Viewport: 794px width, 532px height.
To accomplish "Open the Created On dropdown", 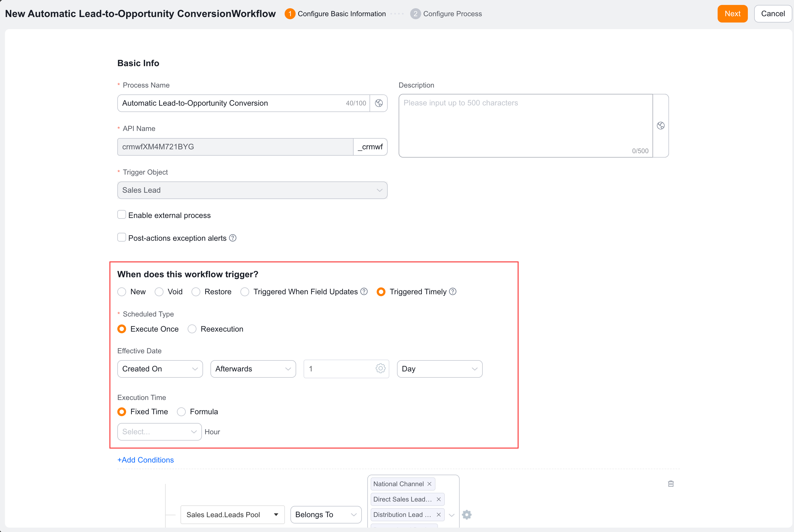I will coord(160,369).
